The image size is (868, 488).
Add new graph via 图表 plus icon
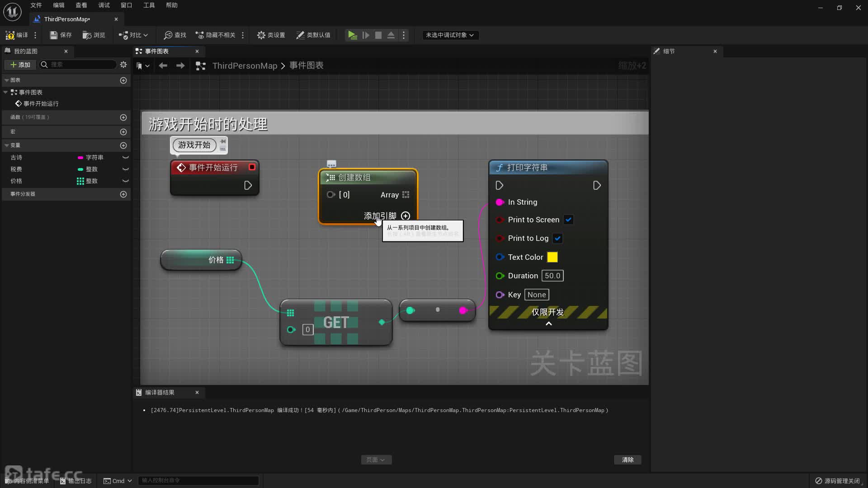(x=123, y=80)
